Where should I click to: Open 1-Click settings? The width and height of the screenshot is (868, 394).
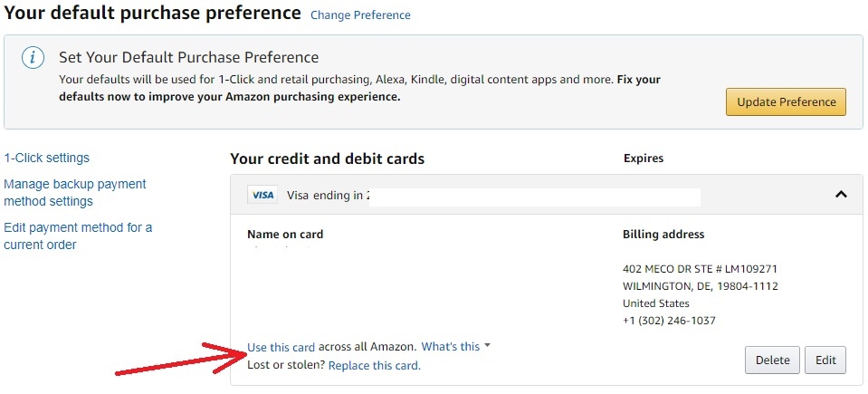coord(47,158)
